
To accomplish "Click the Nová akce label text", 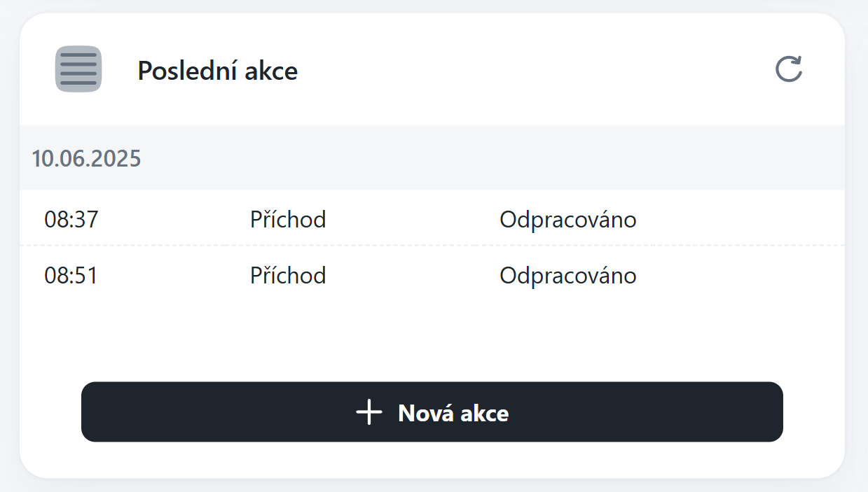I will [453, 413].
